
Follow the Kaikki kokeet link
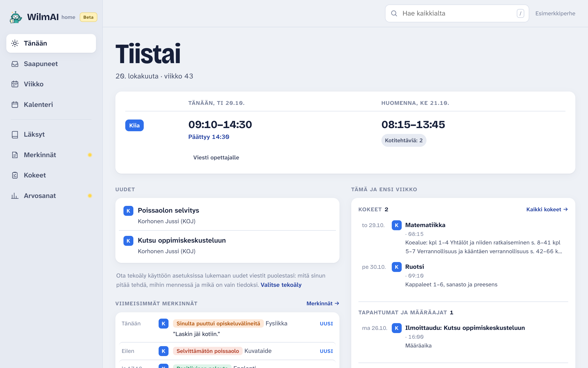pos(547,209)
